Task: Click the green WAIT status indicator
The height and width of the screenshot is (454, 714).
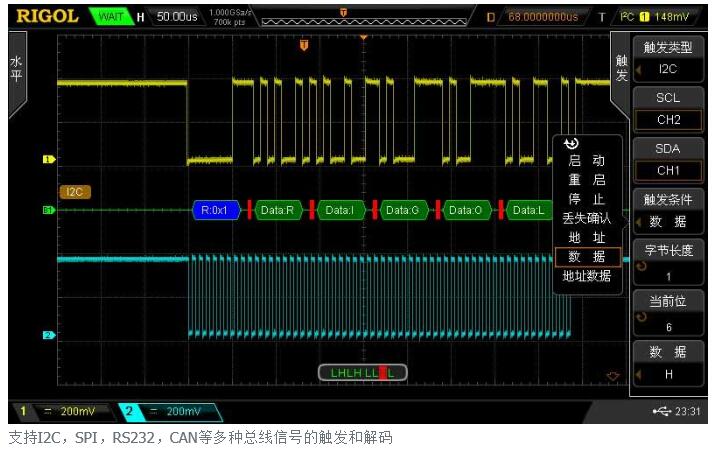Action: pos(110,17)
